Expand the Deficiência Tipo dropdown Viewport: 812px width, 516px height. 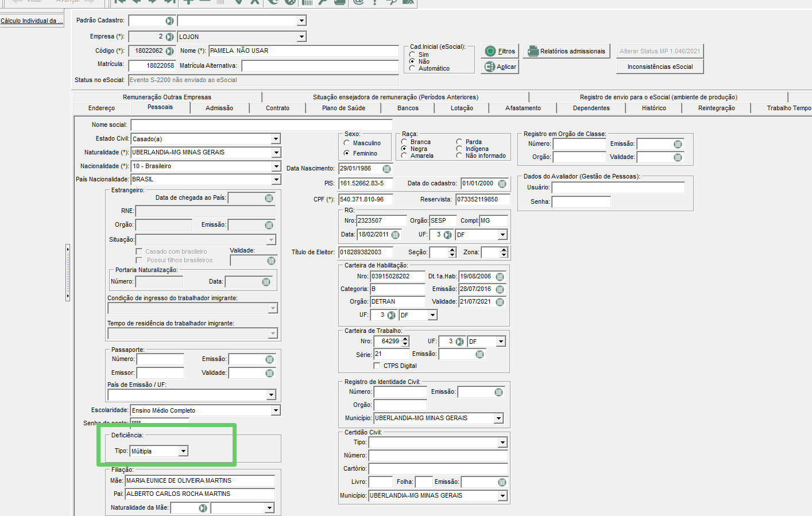coord(183,451)
